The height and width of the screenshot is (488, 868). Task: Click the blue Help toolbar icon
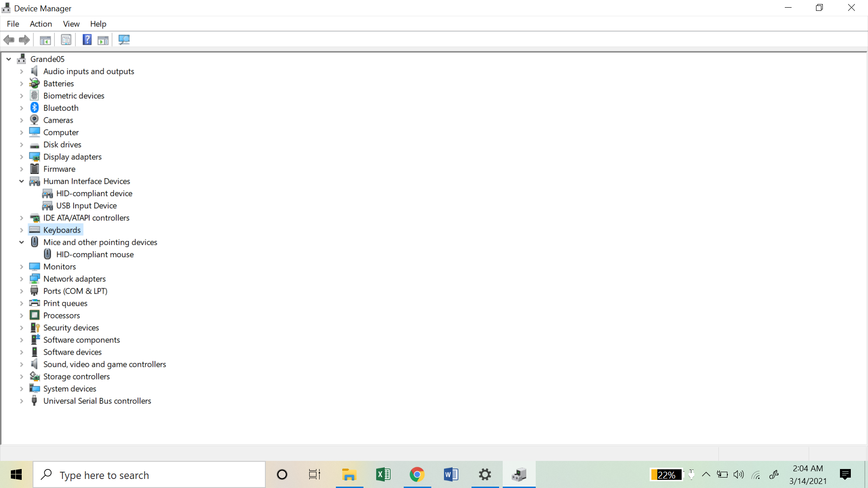coord(87,40)
